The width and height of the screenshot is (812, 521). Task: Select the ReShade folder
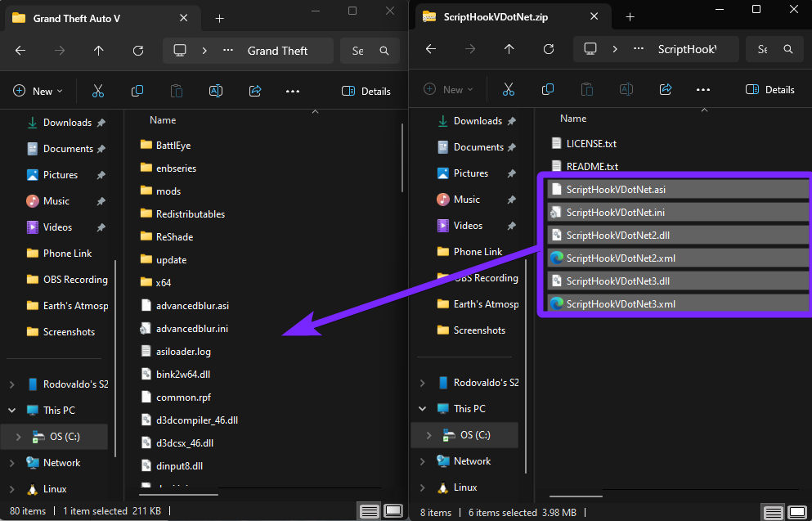point(174,236)
